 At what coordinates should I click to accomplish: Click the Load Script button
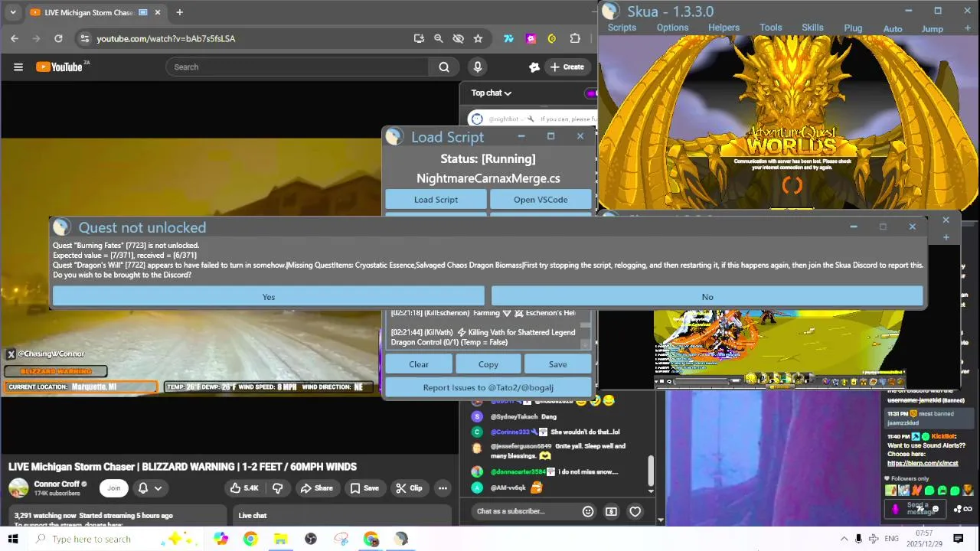click(x=436, y=200)
